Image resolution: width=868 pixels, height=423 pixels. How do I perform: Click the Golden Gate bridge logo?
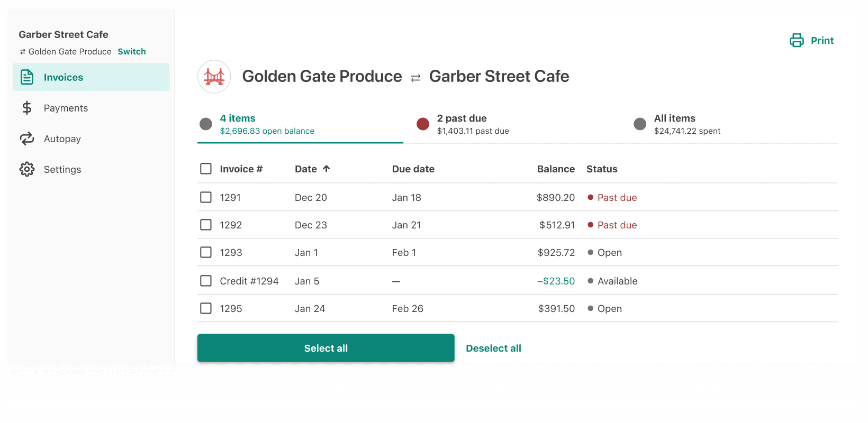click(214, 77)
